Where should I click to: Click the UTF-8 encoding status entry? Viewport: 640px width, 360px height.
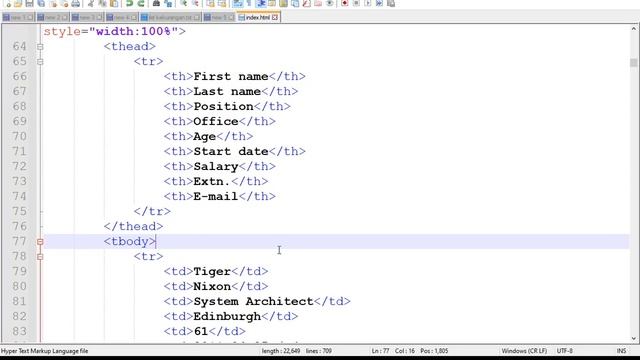click(x=564, y=351)
